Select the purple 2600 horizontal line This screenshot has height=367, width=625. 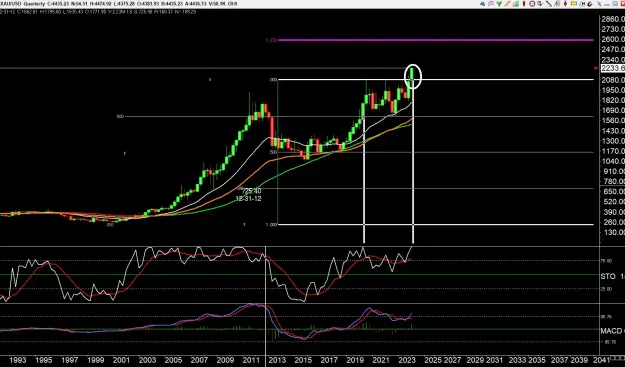point(435,40)
